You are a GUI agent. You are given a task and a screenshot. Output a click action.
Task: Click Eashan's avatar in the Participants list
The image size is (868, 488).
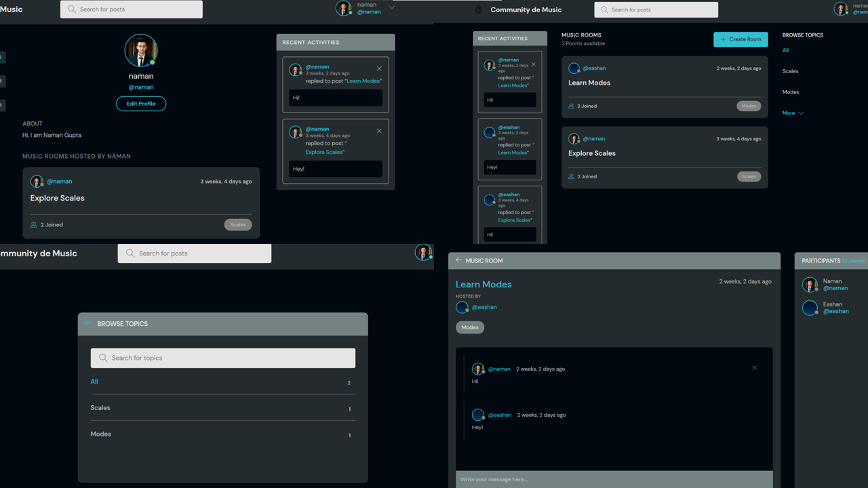[810, 308]
